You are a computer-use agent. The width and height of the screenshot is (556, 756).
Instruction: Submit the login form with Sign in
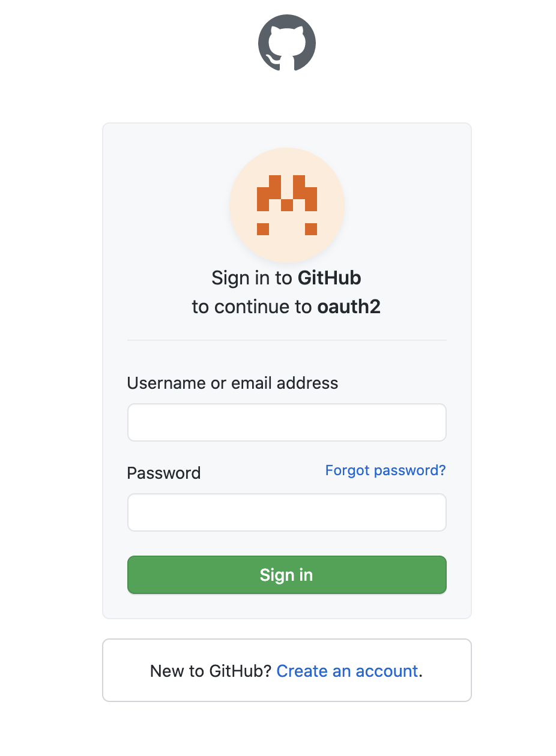(x=287, y=575)
